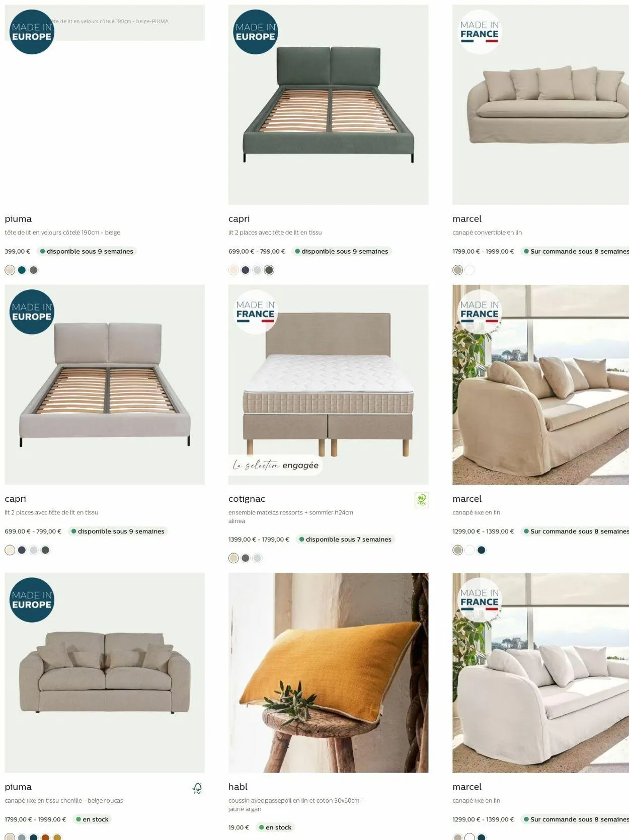
Task: Click the Made in France badge on white marcel sofa
Action: click(480, 599)
